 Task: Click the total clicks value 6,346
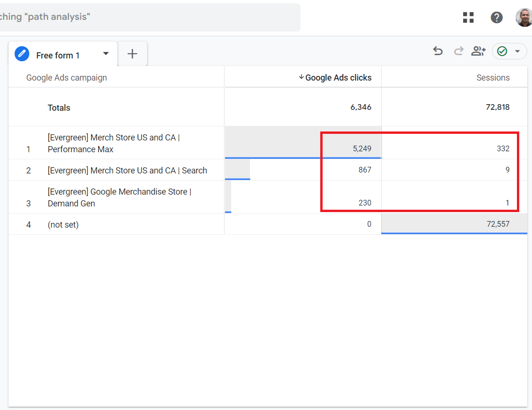coord(361,107)
